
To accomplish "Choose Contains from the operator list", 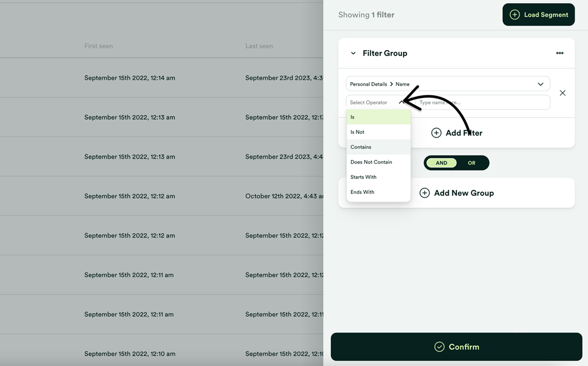I will [x=361, y=147].
